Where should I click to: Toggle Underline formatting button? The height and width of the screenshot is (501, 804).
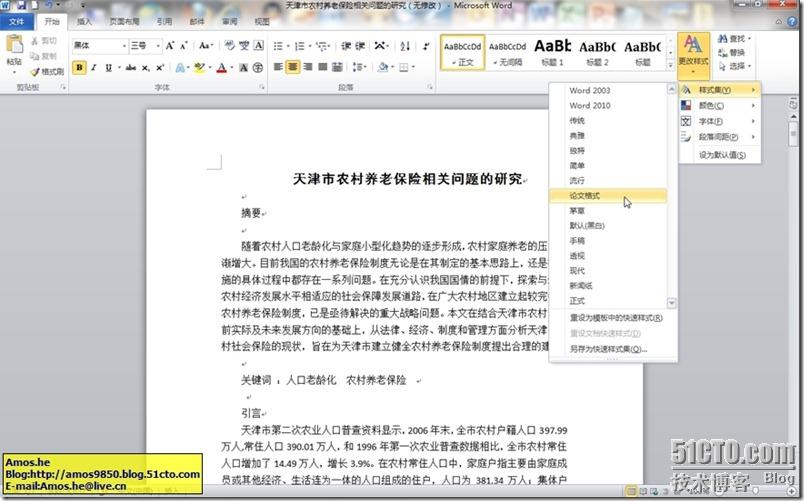pyautogui.click(x=108, y=68)
